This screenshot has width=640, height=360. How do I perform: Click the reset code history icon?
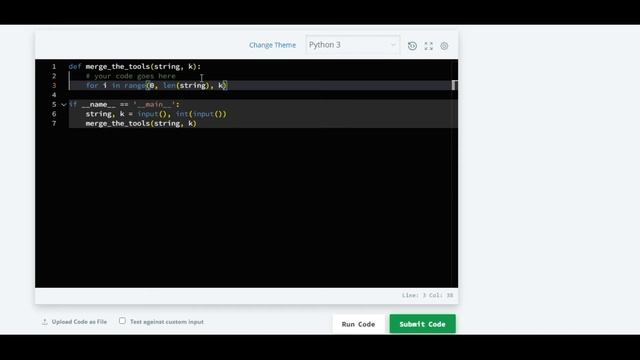click(x=412, y=46)
